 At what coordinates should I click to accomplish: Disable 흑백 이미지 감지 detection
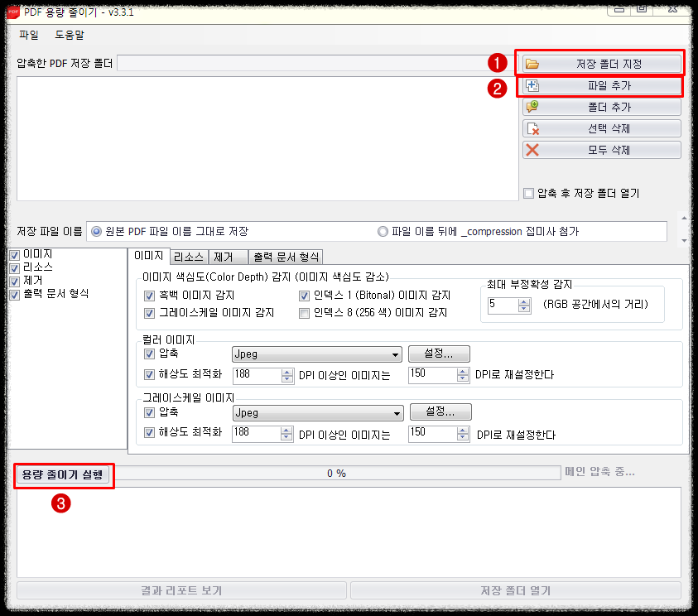[x=150, y=296]
